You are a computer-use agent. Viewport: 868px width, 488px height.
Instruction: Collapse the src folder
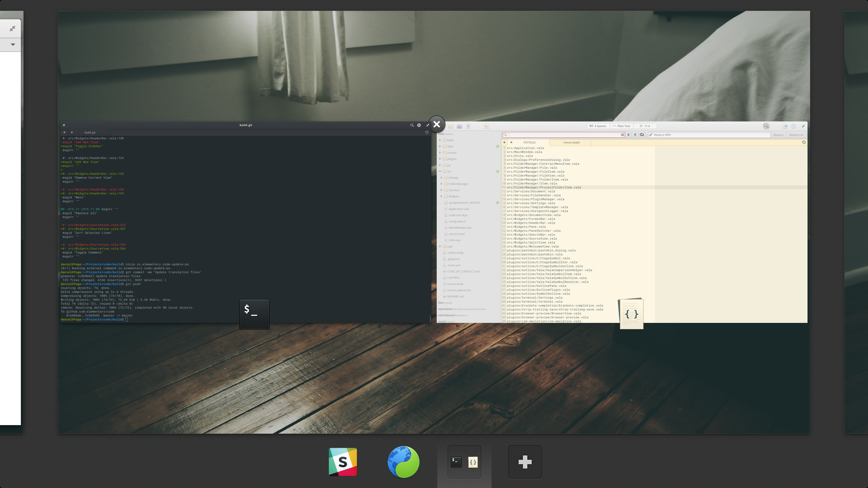440,171
